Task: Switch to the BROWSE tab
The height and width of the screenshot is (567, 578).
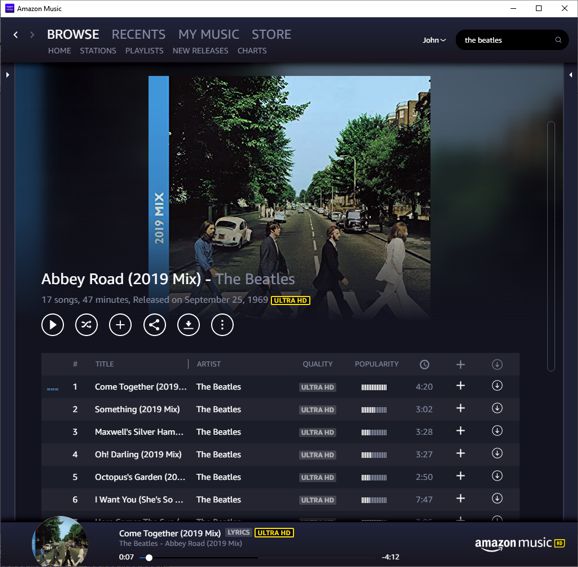Action: (x=73, y=34)
